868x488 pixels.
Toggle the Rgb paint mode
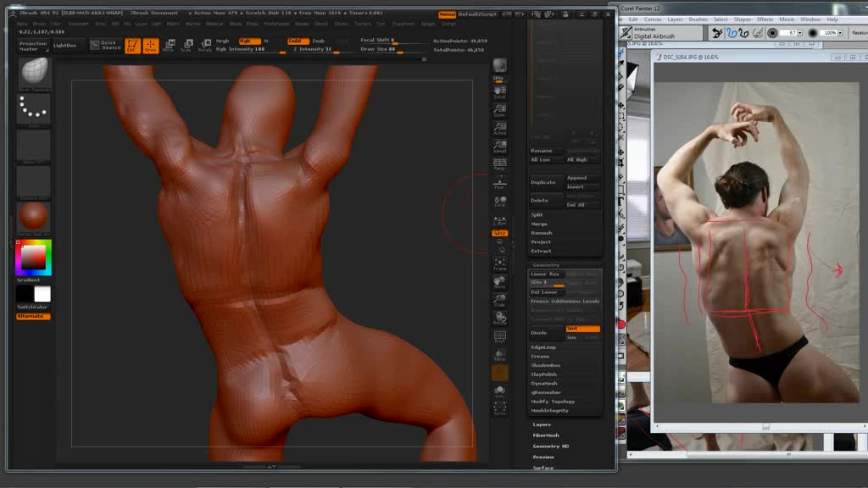point(248,41)
